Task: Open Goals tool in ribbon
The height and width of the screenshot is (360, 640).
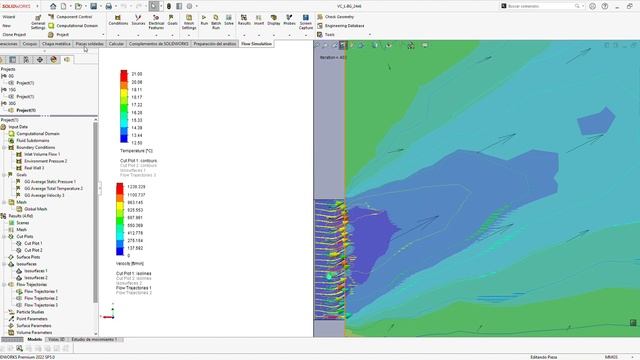Action: 172,20
